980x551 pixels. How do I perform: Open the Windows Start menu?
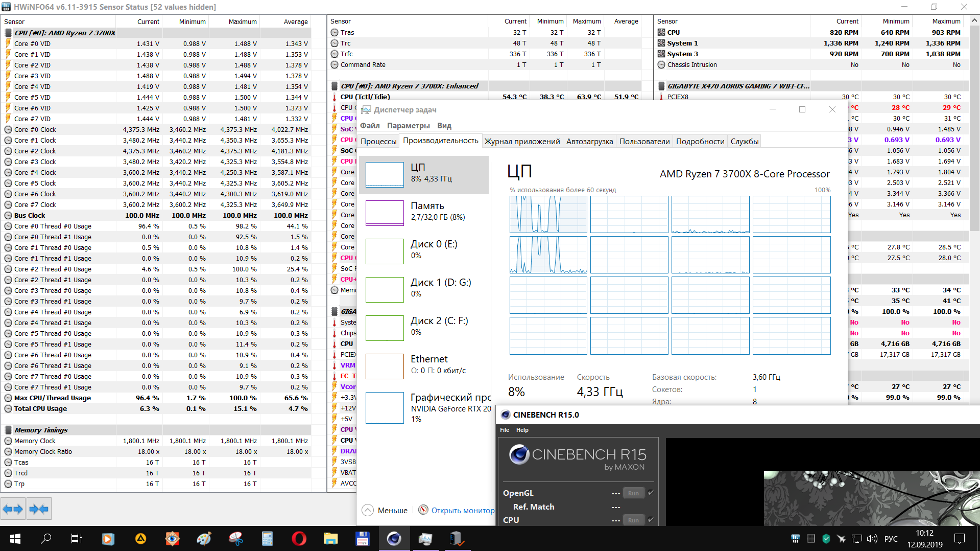15,538
